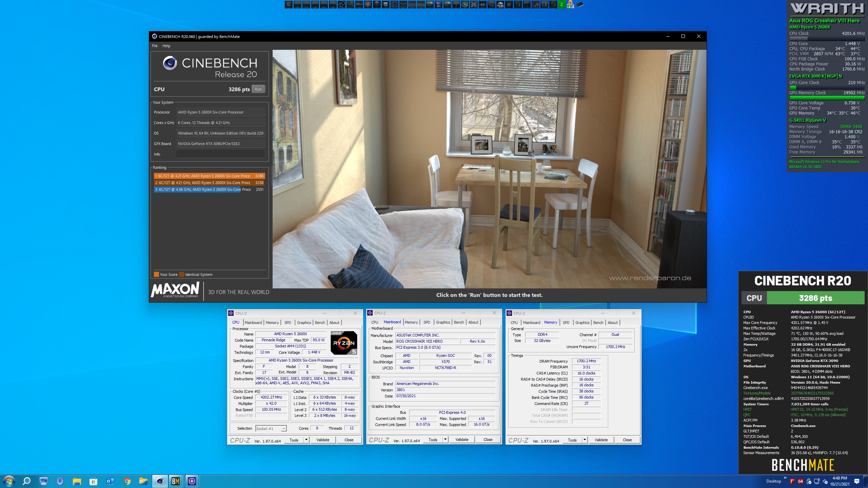The image size is (868, 488).
Task: Open the Windows Start orb
Action: (9, 481)
